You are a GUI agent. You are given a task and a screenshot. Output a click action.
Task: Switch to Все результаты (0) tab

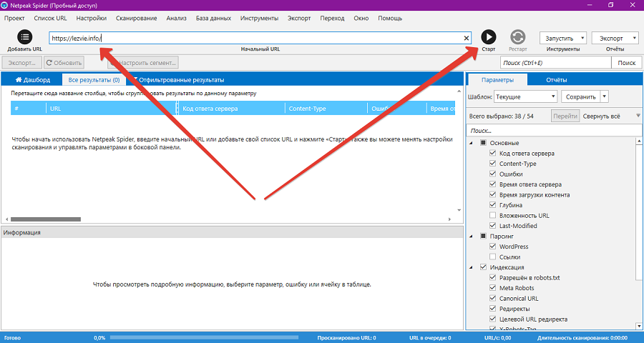coord(94,80)
